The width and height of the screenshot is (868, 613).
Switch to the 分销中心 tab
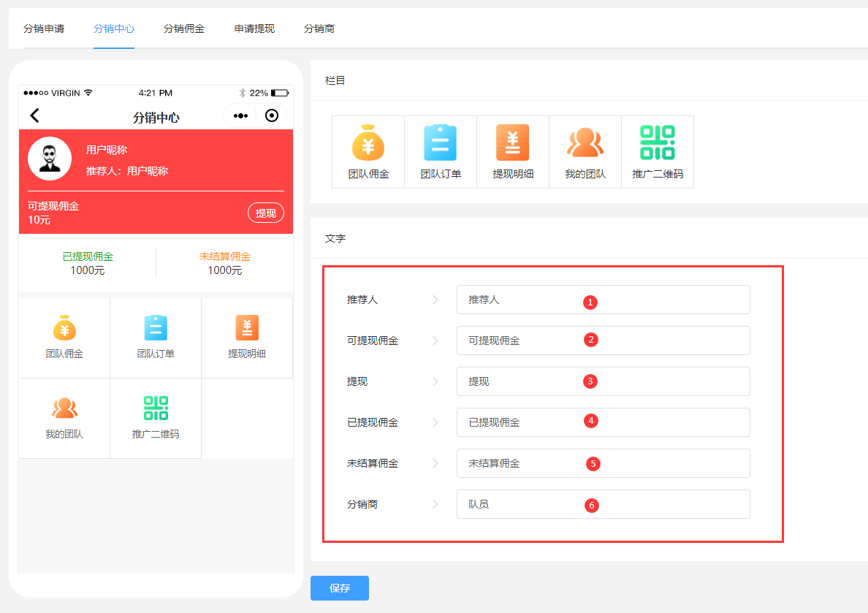[114, 28]
